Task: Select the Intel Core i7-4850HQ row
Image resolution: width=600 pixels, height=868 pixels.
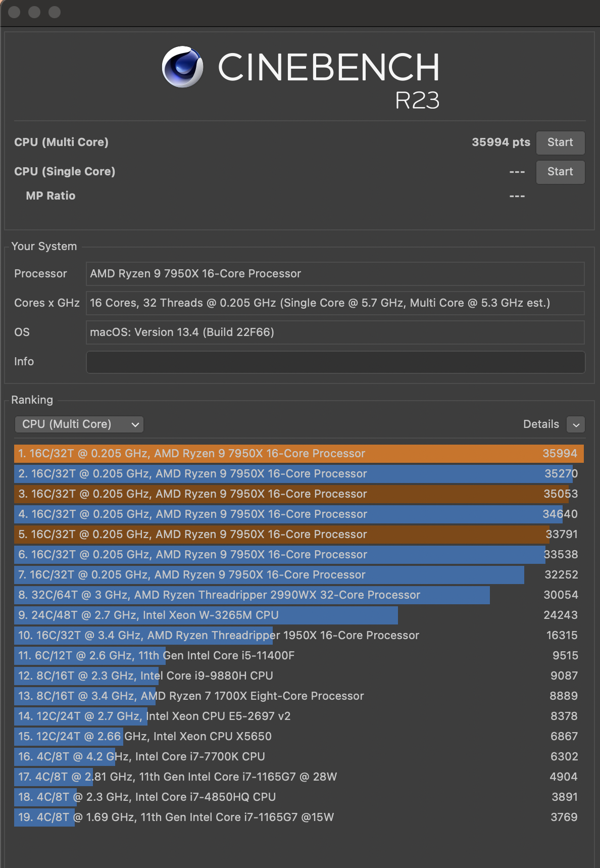Action: (x=299, y=797)
